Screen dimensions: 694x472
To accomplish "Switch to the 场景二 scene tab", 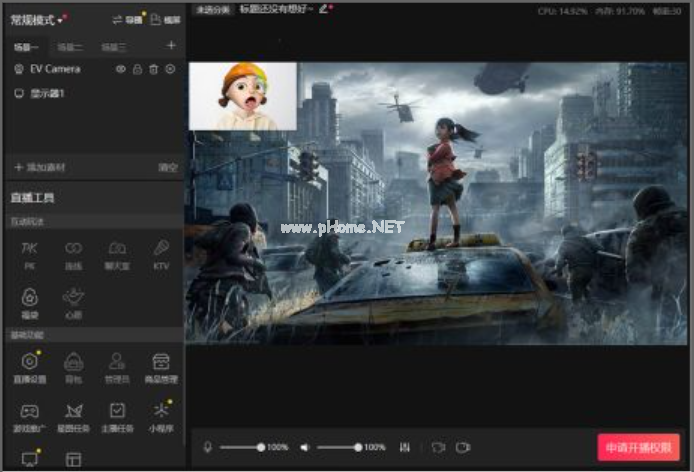I will click(70, 46).
